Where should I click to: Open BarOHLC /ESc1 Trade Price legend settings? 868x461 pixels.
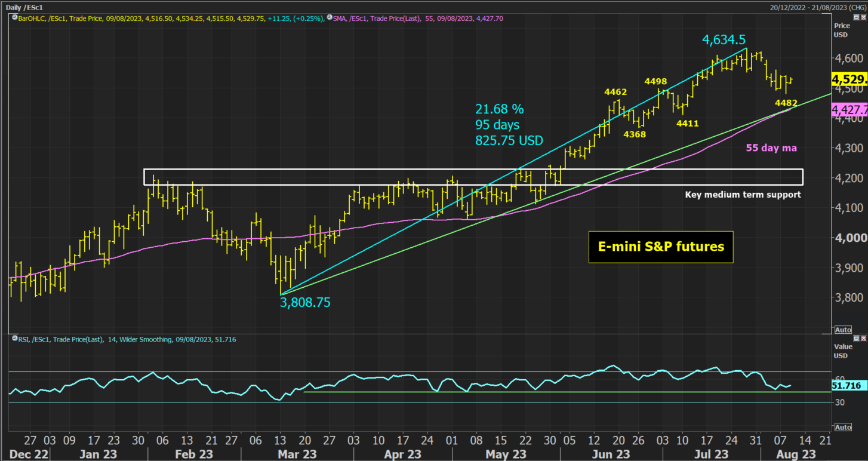pyautogui.click(x=171, y=19)
